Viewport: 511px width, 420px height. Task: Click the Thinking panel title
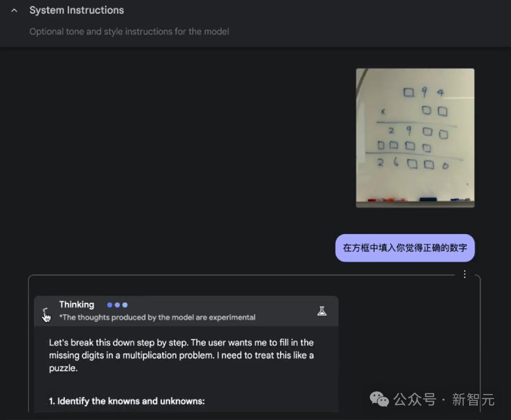[x=77, y=304]
